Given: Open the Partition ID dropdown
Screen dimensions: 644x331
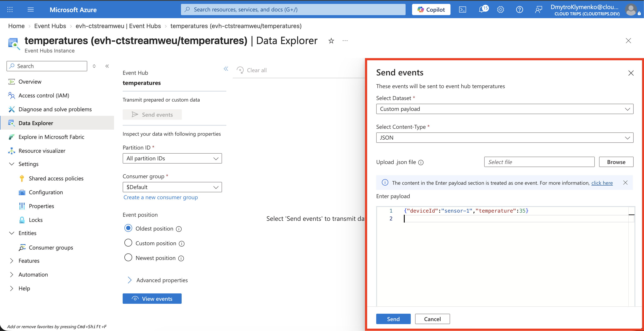Looking at the screenshot, I should tap(172, 159).
